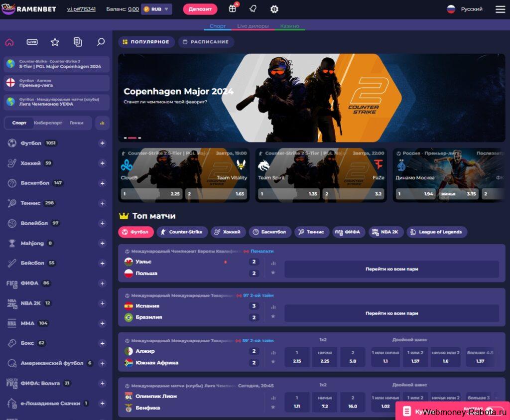Expand the NBA 2K category

pyautogui.click(x=102, y=303)
